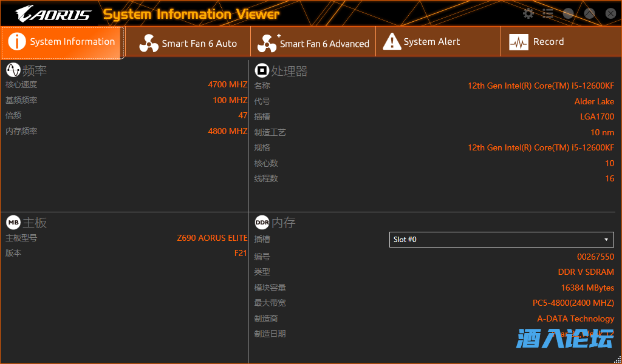Screen dimensions: 622x364
Task: Open the settings gear icon
Action: pos(528,14)
